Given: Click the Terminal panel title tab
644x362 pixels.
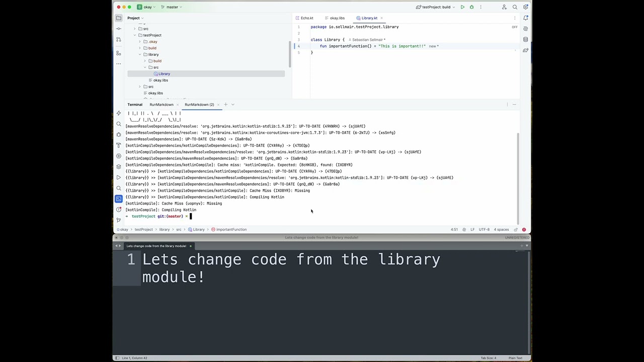Looking at the screenshot, I should click(x=135, y=105).
